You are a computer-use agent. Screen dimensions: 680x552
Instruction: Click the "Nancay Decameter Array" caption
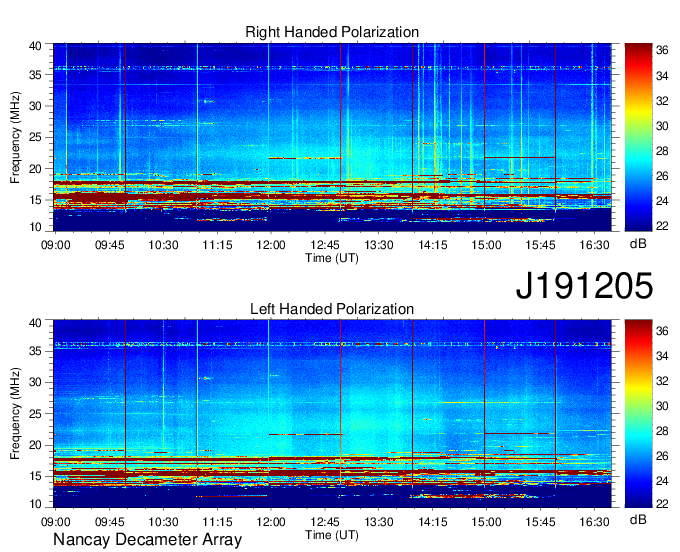(147, 539)
